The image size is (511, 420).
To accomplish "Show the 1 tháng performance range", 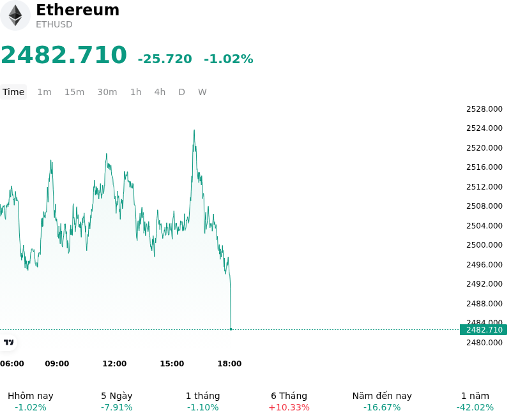I will tap(202, 401).
